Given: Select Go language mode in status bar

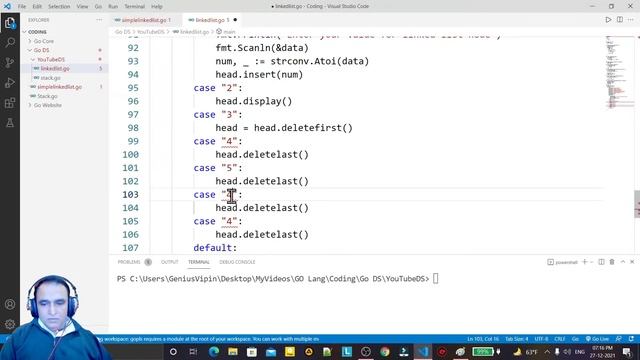Looking at the screenshot, I should [575, 339].
